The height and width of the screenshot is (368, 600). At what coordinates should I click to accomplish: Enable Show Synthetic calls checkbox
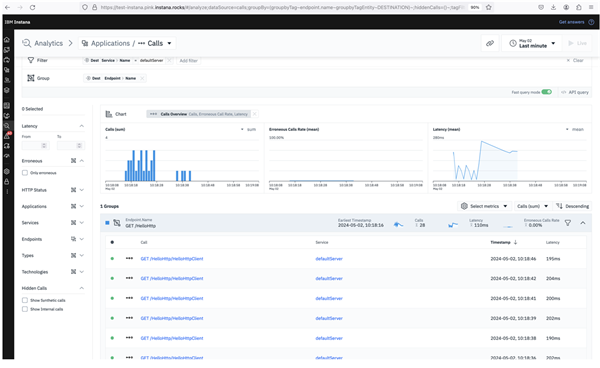[25, 300]
